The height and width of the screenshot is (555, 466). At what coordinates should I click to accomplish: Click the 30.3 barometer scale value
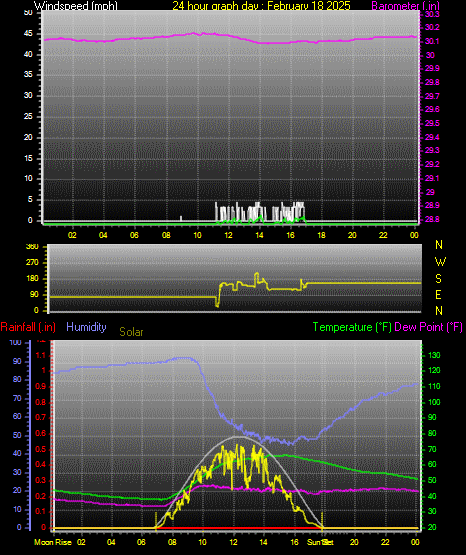tap(432, 14)
